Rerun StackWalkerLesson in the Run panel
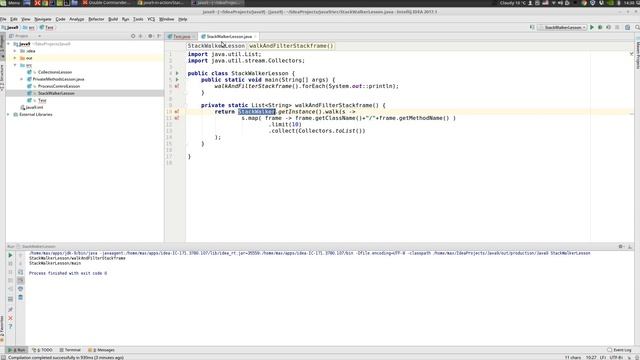The image size is (640, 360). click(x=10, y=255)
